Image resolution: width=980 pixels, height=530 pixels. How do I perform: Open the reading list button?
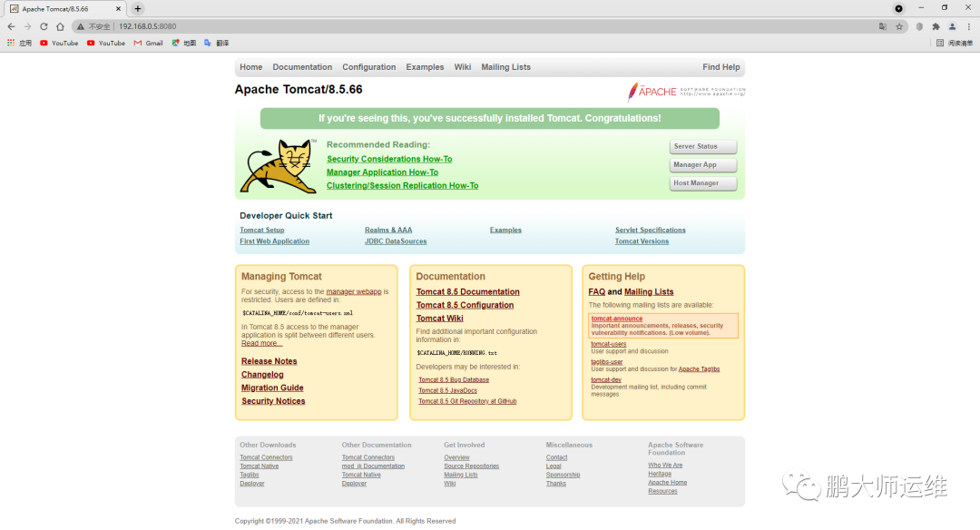click(955, 44)
